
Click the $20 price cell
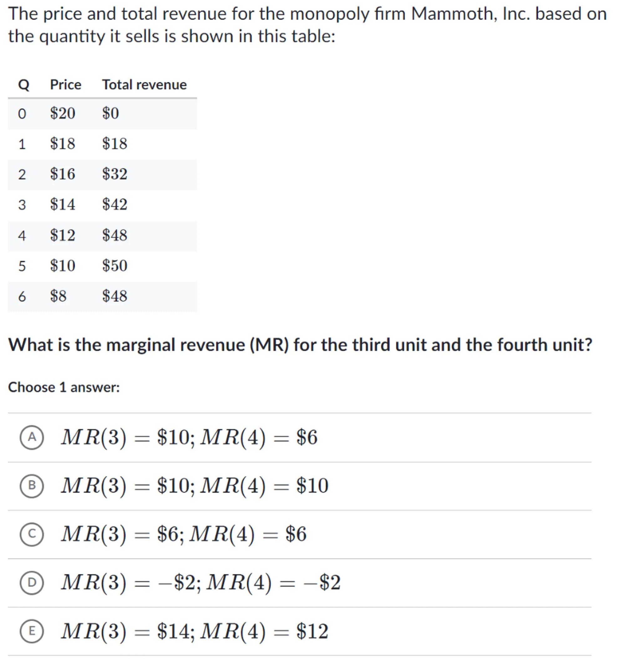click(63, 113)
